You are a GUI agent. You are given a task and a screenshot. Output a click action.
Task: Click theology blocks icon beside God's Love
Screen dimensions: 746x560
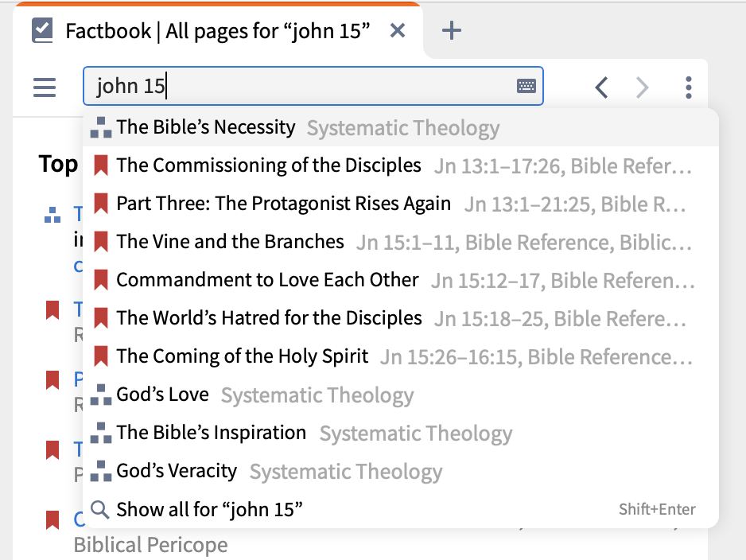101,395
